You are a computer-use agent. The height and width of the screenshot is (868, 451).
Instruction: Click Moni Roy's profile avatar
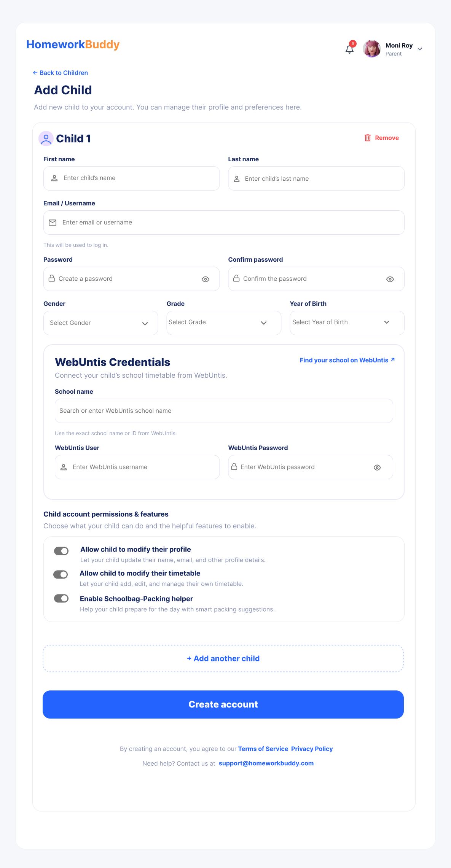point(372,49)
